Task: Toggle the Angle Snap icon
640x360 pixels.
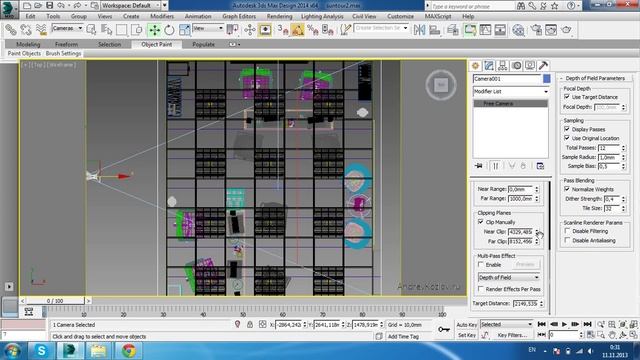Action: tap(298, 30)
